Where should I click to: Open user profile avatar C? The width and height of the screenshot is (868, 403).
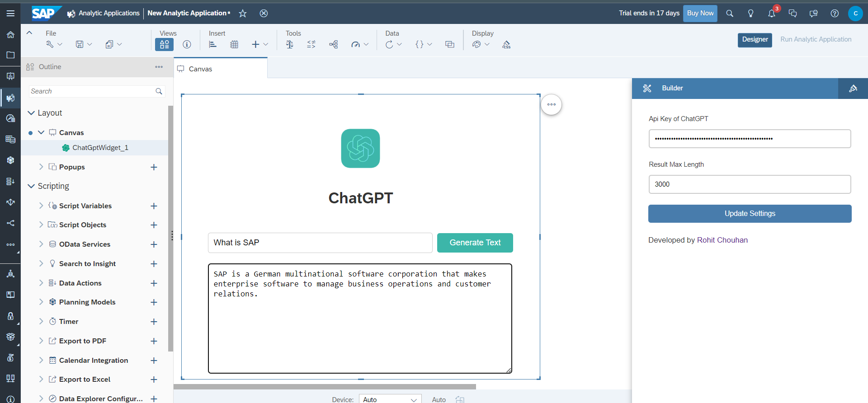coord(855,13)
